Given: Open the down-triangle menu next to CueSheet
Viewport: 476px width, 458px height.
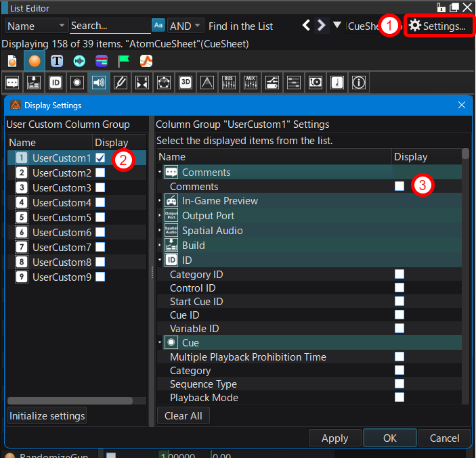Looking at the screenshot, I should (x=337, y=25).
